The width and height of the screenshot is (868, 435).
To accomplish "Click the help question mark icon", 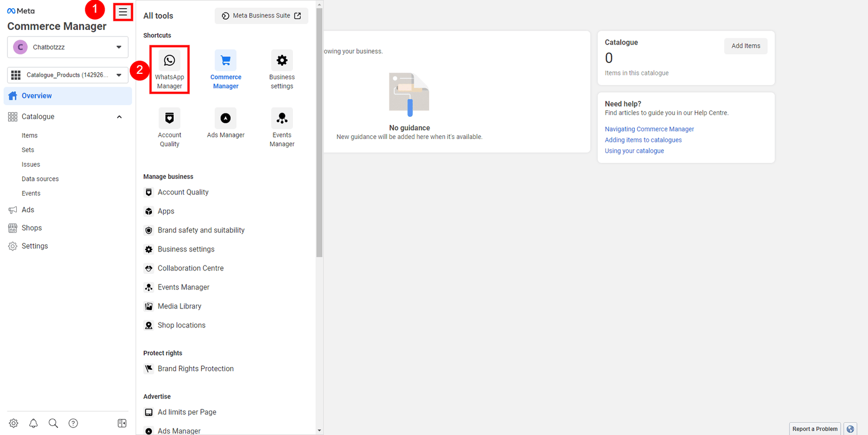I will [73, 423].
